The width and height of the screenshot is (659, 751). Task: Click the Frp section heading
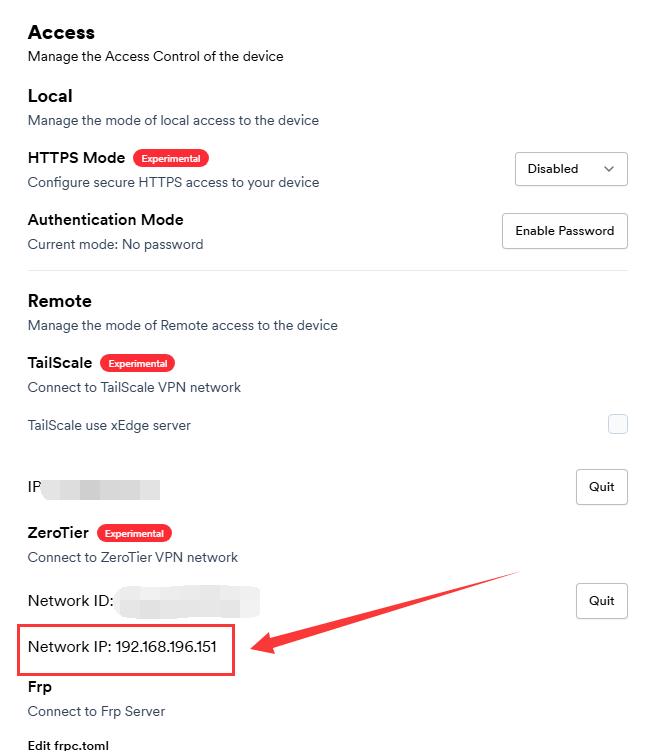pyautogui.click(x=40, y=687)
